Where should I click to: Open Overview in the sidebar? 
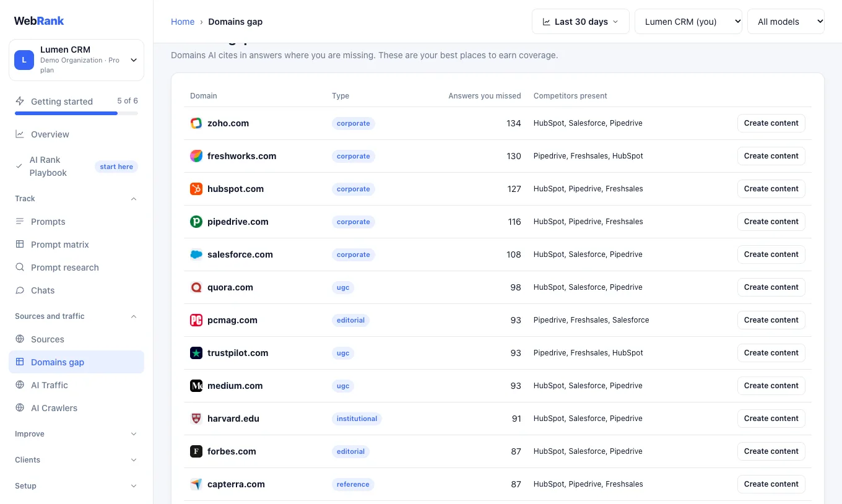click(x=76, y=134)
